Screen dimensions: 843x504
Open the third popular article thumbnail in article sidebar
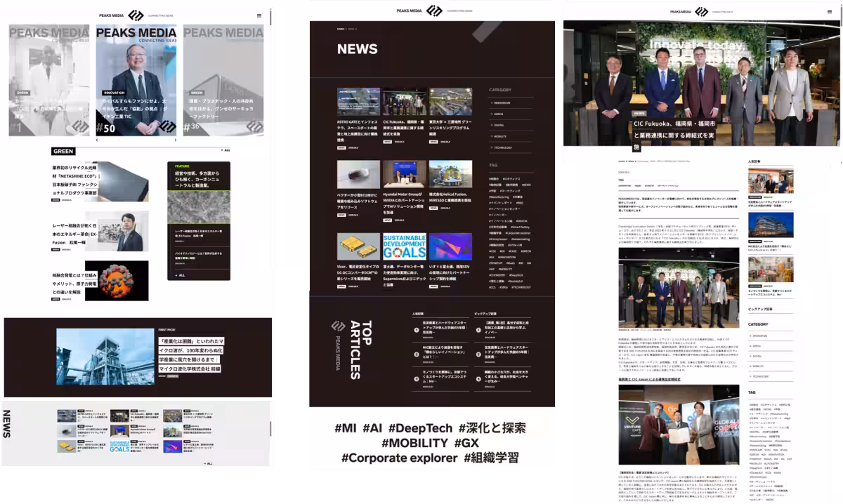click(771, 269)
